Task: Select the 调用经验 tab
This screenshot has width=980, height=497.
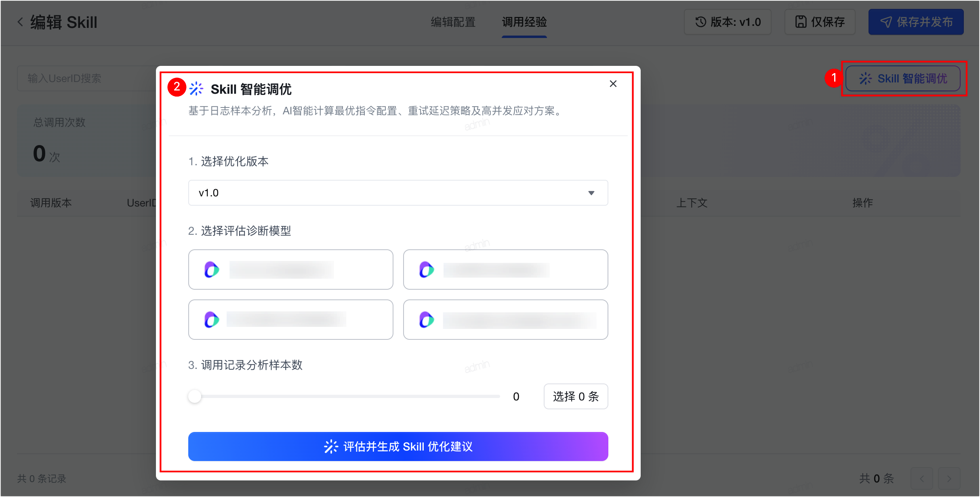Action: (x=524, y=22)
